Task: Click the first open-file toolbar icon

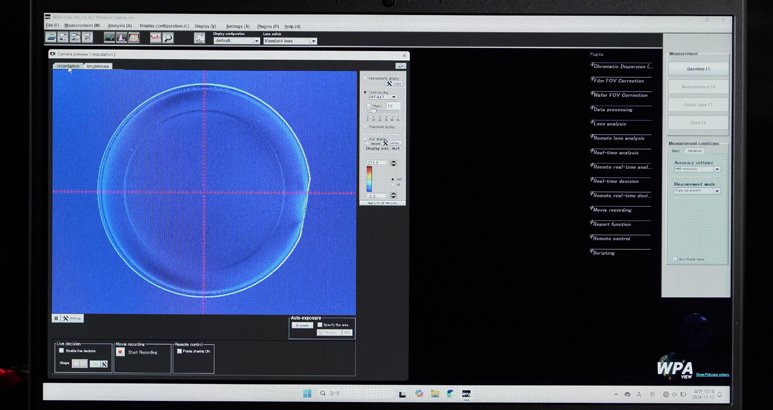Action: click(51, 37)
